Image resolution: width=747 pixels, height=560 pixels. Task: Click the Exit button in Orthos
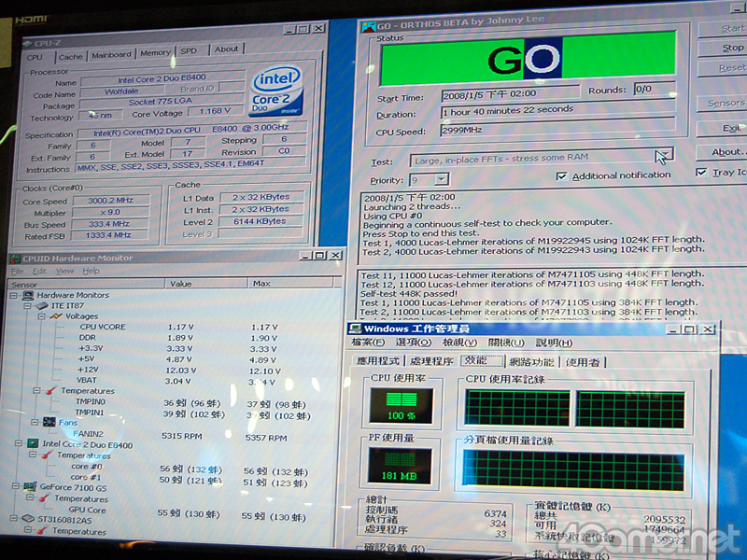pos(722,128)
